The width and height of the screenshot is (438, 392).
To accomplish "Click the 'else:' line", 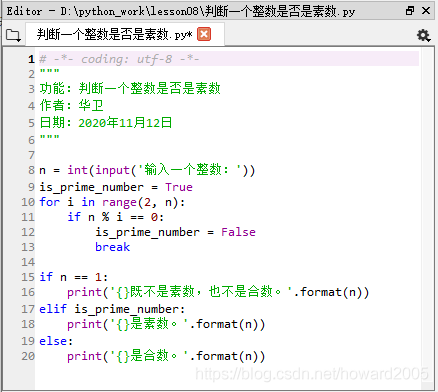I will coord(56,341).
